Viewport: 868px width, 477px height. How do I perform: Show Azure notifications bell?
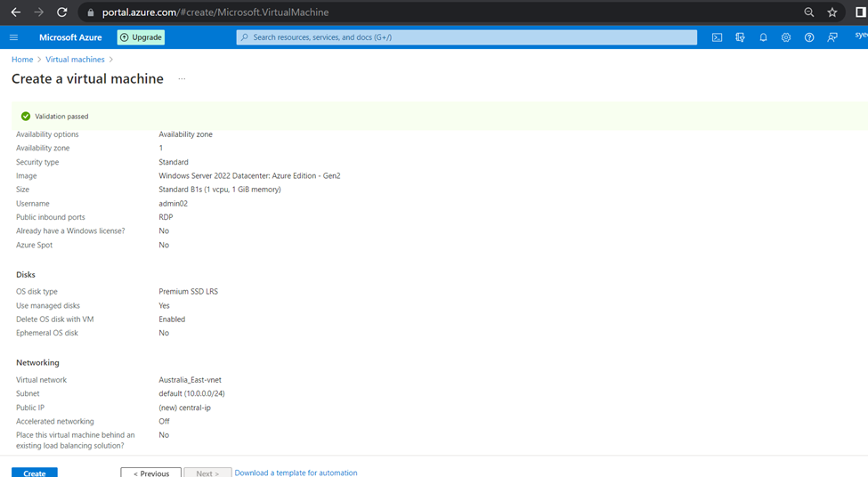click(763, 37)
